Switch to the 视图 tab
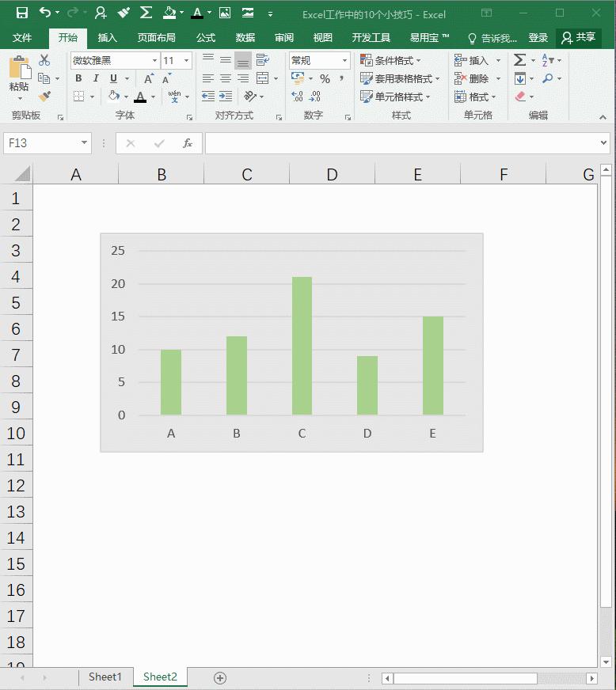The height and width of the screenshot is (690, 616). click(323, 38)
